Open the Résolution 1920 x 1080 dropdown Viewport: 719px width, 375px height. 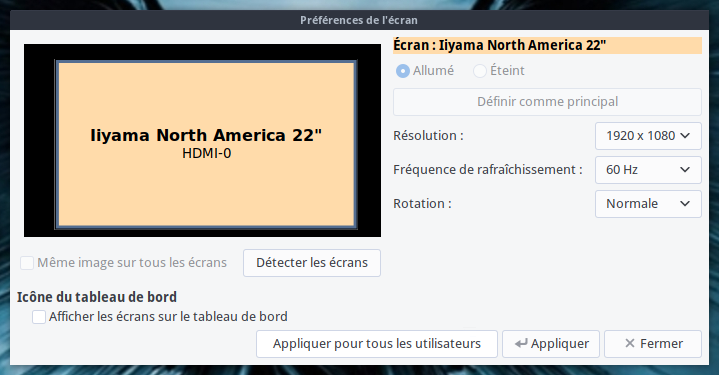click(x=648, y=136)
